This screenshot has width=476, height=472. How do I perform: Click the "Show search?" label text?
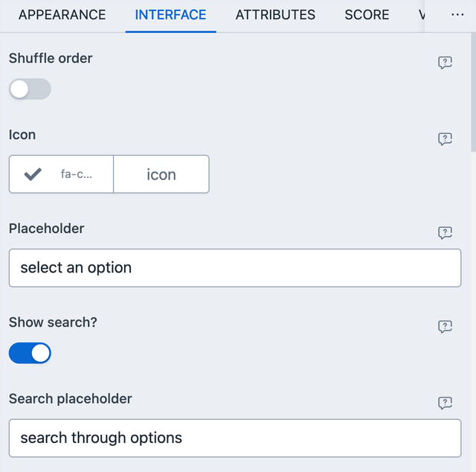53,322
